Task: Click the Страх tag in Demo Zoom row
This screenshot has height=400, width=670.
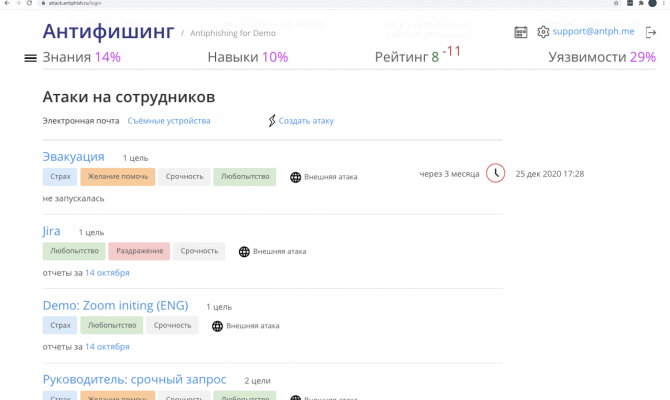Action: tap(60, 325)
